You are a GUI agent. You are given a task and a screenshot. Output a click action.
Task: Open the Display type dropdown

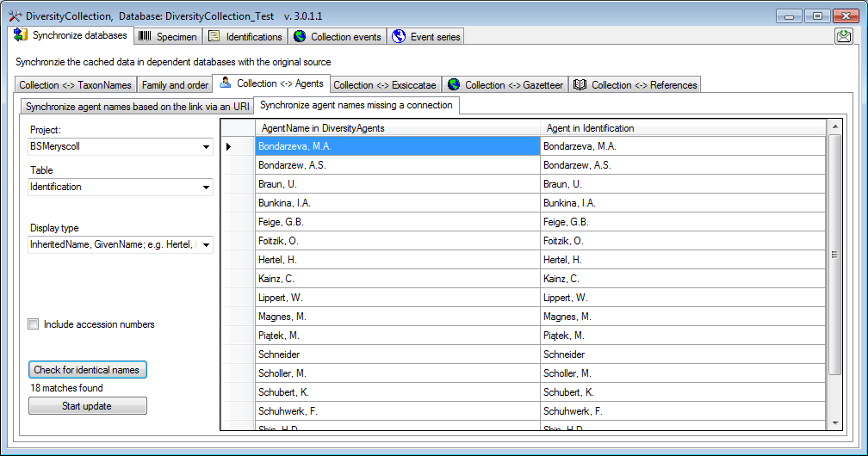point(121,244)
